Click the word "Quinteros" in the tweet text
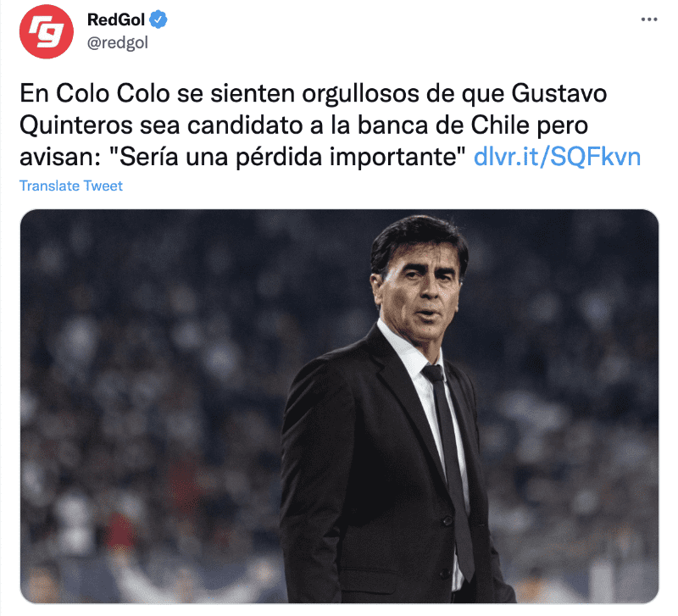Viewport: 678px width, 616px height. point(76,125)
